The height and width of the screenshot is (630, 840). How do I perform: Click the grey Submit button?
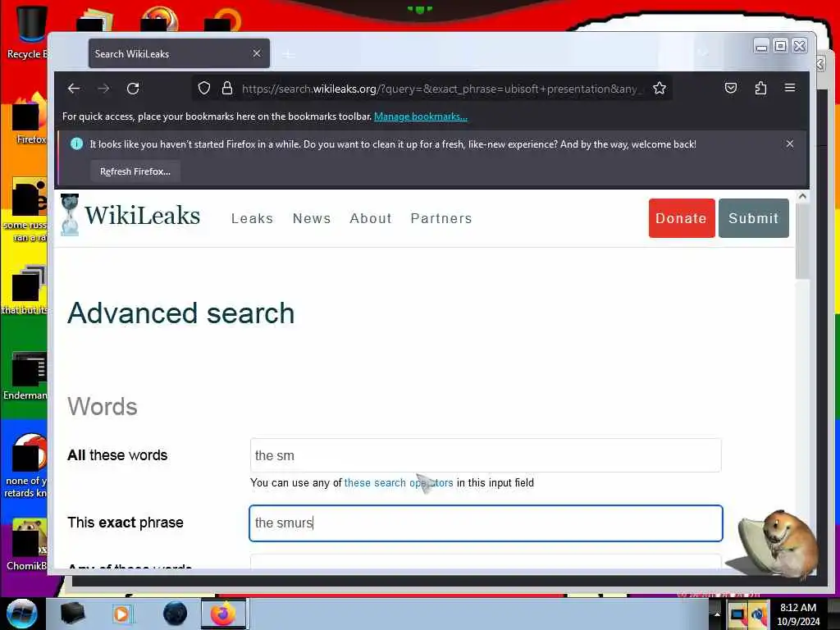click(x=753, y=218)
